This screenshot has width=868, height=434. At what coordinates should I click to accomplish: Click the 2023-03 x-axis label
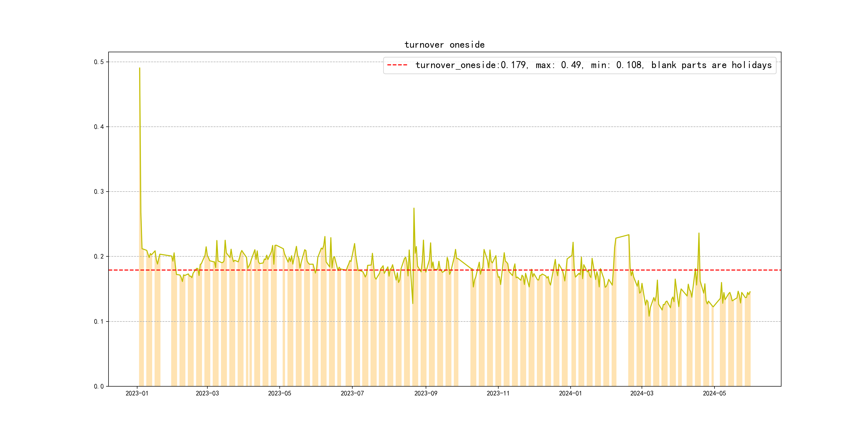tap(207, 393)
